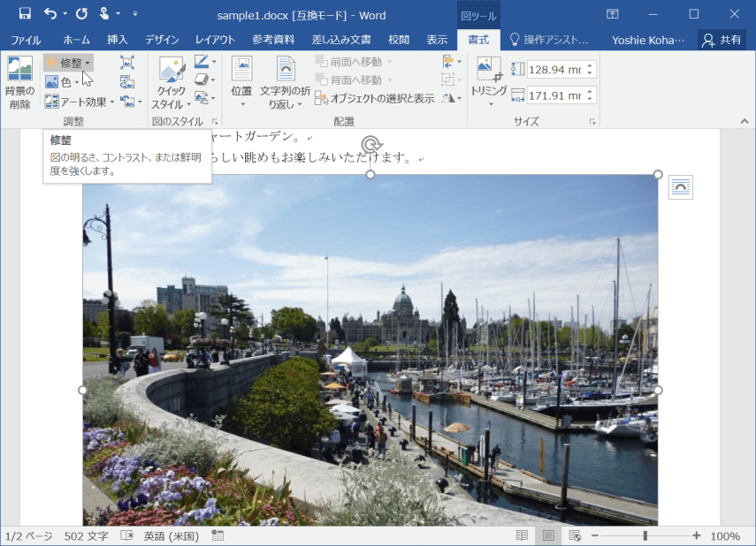
Task: Click オブジェクトの選択と表示 button
Action: tap(375, 98)
